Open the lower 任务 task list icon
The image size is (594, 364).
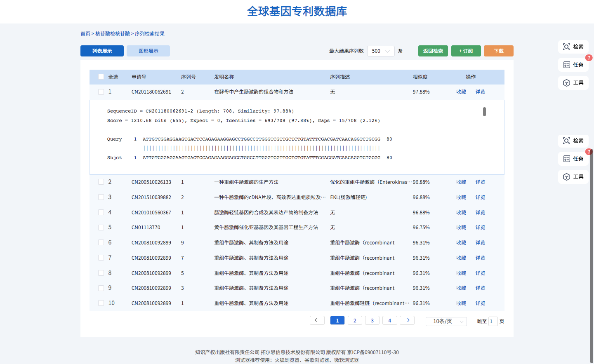[567, 159]
